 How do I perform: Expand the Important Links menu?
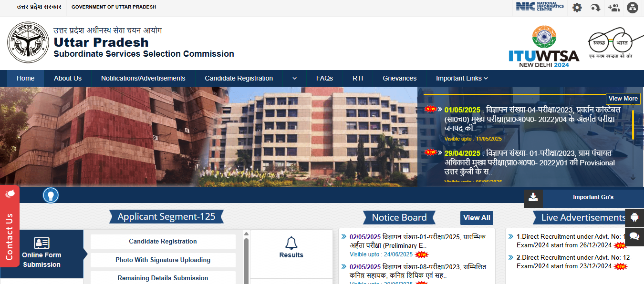462,78
